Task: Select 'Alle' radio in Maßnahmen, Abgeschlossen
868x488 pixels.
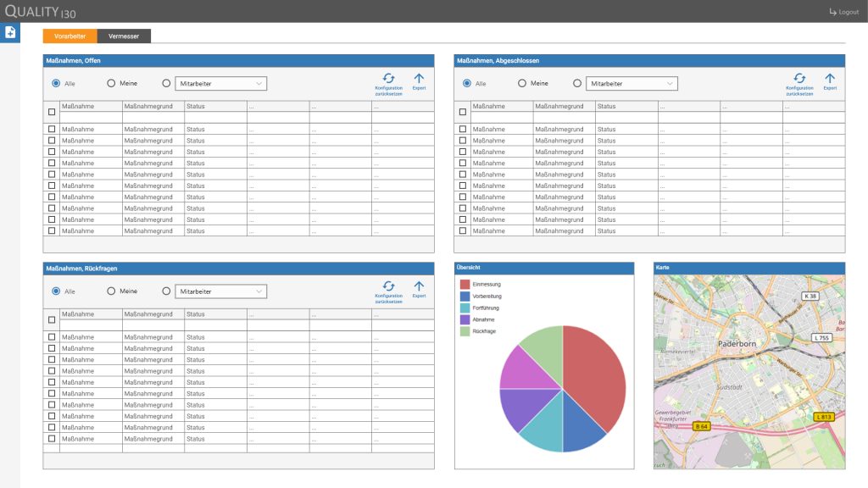Action: [467, 84]
